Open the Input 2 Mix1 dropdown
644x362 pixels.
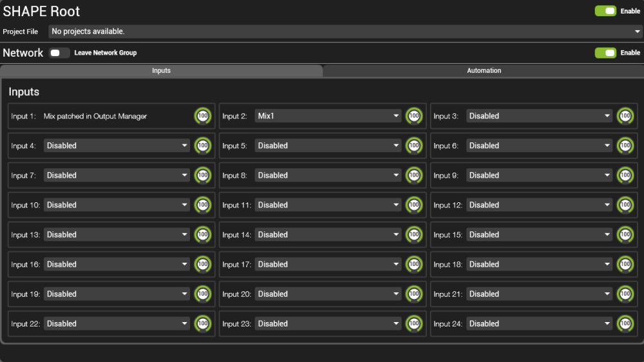[x=328, y=116]
